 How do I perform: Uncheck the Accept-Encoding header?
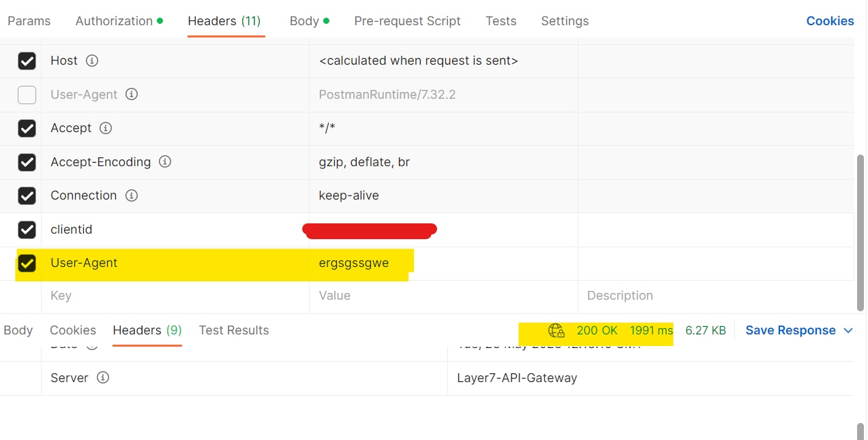tap(27, 162)
